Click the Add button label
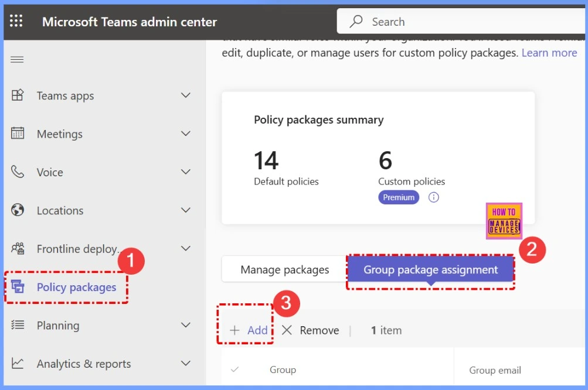 click(x=257, y=330)
